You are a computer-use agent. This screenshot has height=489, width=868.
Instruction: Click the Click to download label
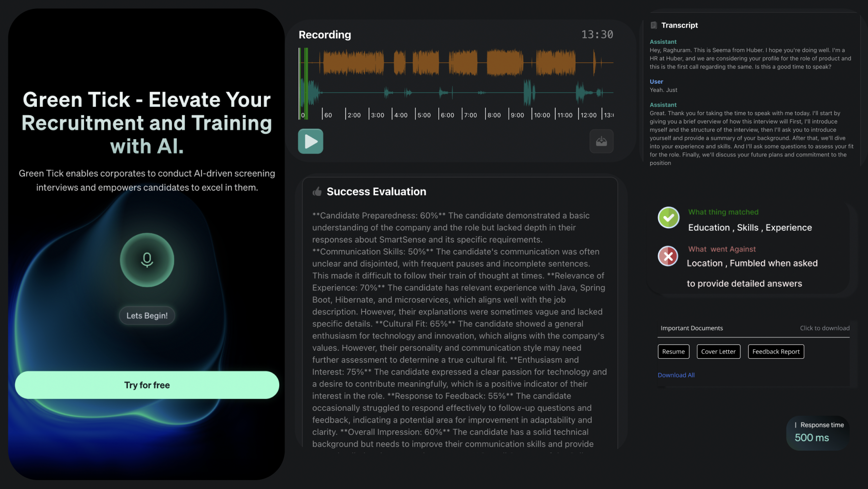click(x=824, y=328)
